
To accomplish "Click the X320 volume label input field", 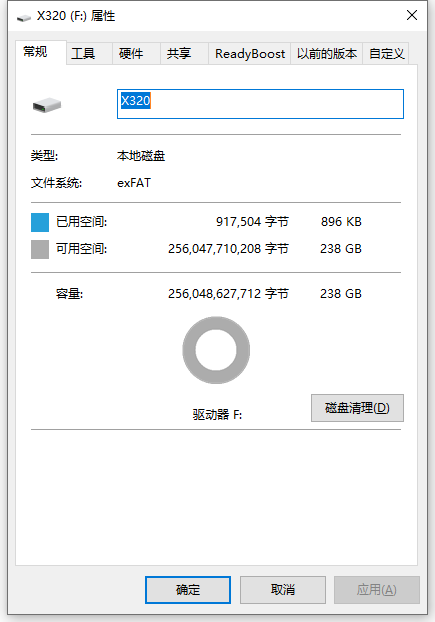I will (260, 104).
